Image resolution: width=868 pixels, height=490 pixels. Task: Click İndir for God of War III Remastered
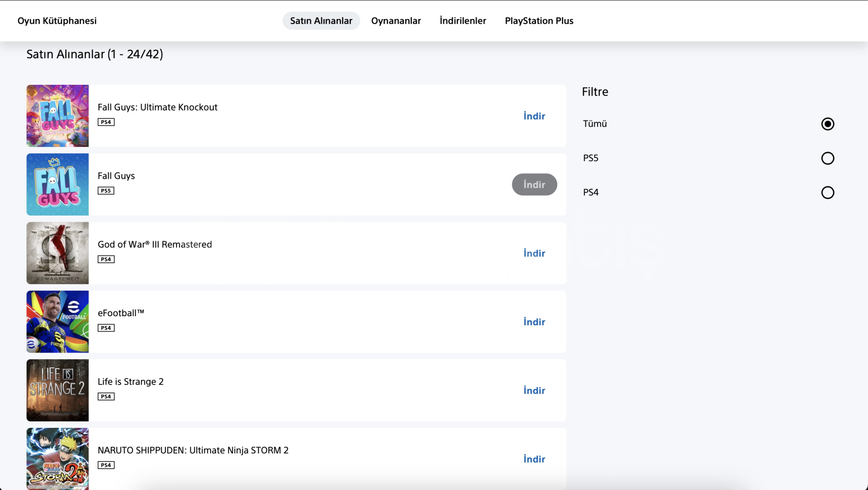tap(535, 253)
